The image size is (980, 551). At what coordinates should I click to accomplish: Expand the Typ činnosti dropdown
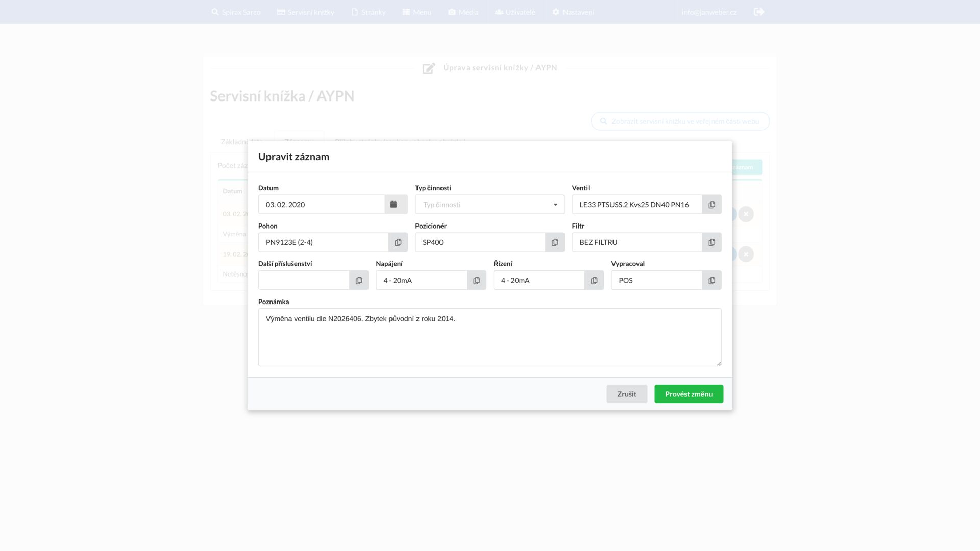tap(489, 204)
